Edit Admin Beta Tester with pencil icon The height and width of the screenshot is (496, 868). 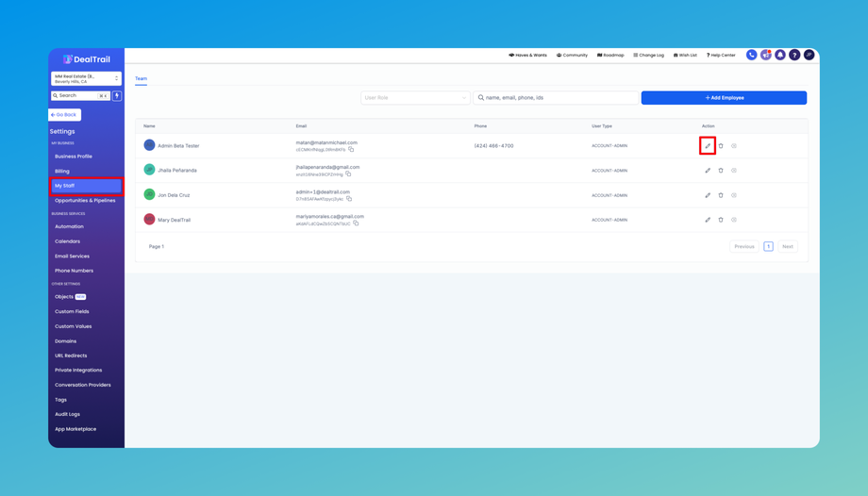click(708, 145)
